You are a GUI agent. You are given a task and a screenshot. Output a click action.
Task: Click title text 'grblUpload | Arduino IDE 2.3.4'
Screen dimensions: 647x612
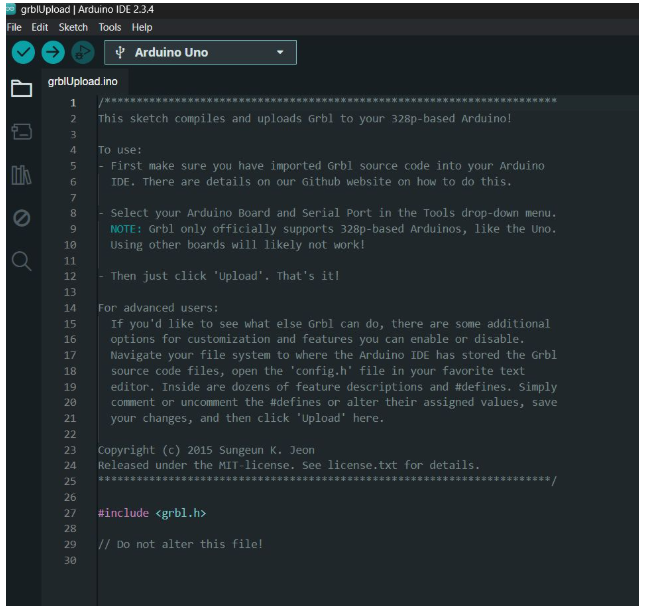87,9
